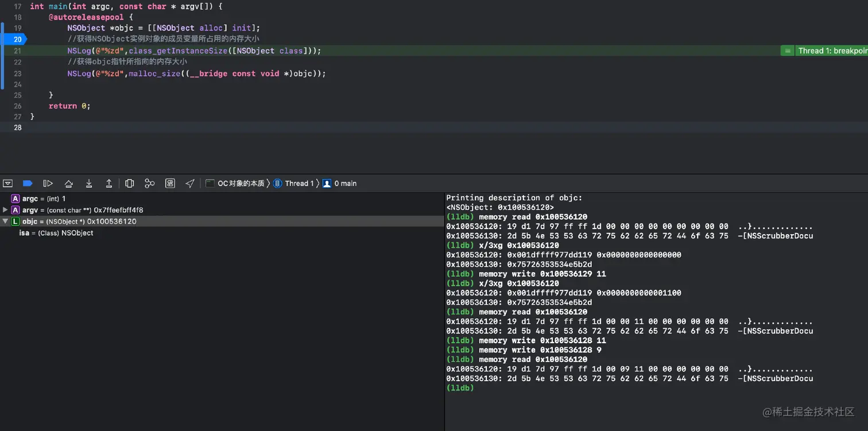
Task: Click line number 23 in the gutter
Action: point(17,73)
